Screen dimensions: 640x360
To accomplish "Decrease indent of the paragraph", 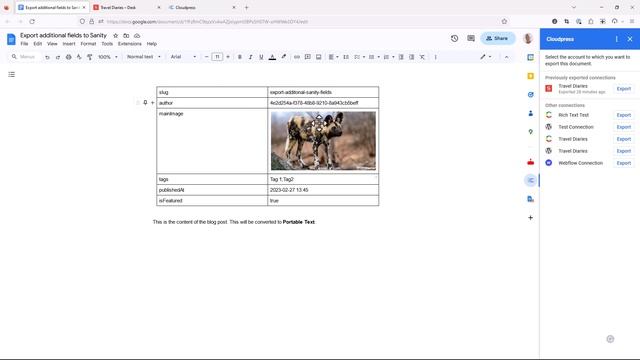I will click(401, 57).
